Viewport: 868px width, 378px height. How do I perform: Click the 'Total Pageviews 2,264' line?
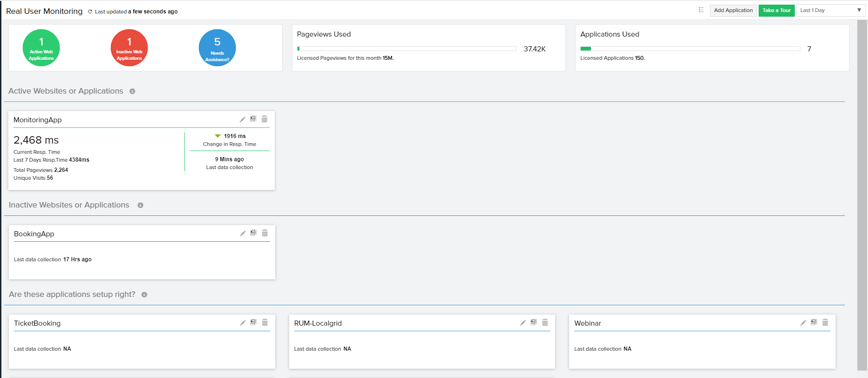coord(41,170)
